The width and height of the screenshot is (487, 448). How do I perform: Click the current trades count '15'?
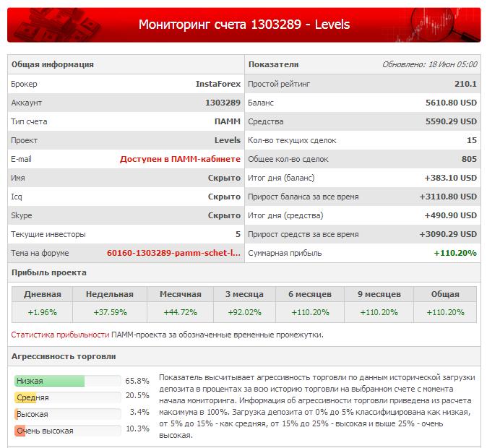[472, 140]
